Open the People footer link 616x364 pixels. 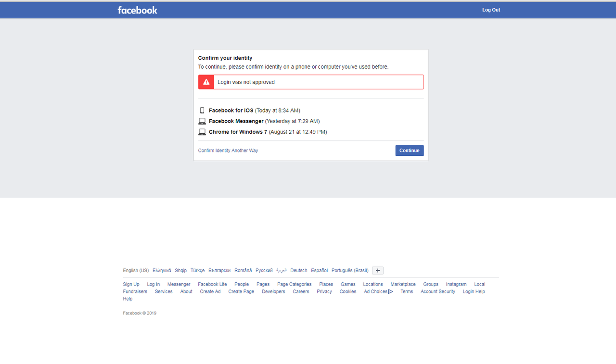point(242,285)
